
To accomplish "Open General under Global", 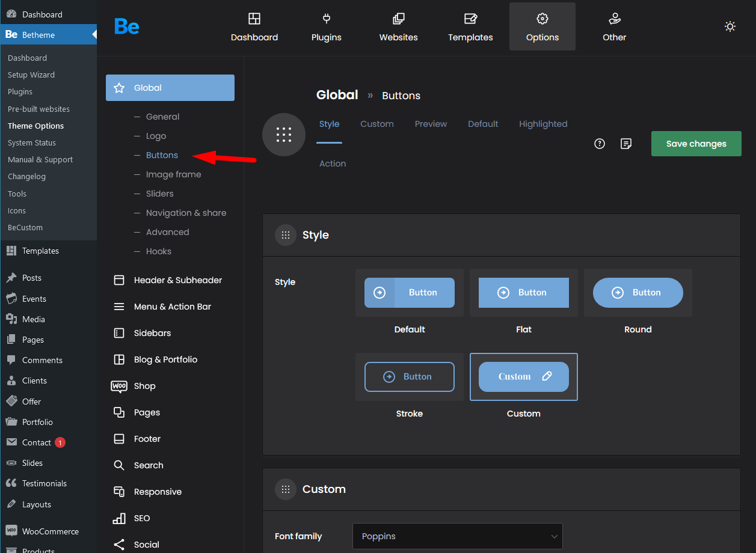I will (163, 117).
